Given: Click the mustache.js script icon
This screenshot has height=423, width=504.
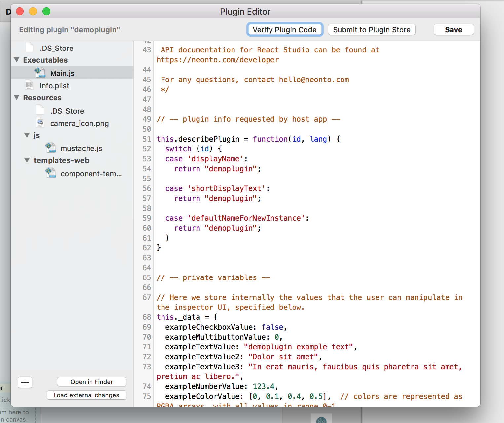Looking at the screenshot, I should click(x=51, y=148).
